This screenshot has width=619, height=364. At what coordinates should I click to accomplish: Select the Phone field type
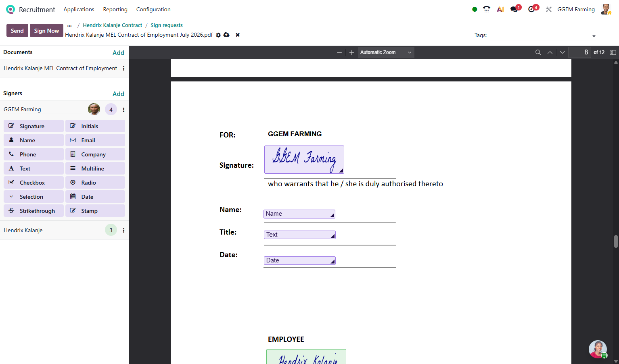[x=34, y=154]
